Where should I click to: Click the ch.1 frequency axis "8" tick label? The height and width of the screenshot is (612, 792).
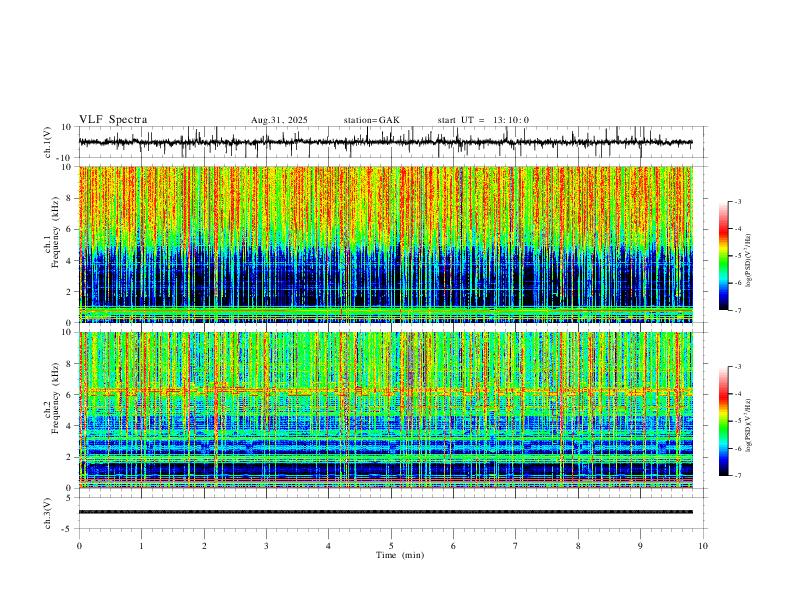tap(70, 198)
